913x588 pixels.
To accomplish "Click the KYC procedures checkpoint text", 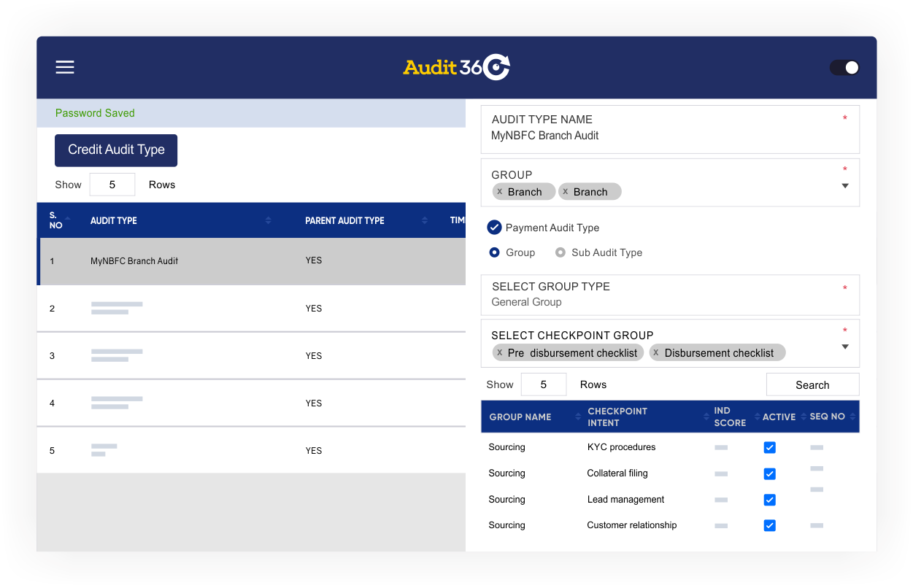I will coord(621,447).
